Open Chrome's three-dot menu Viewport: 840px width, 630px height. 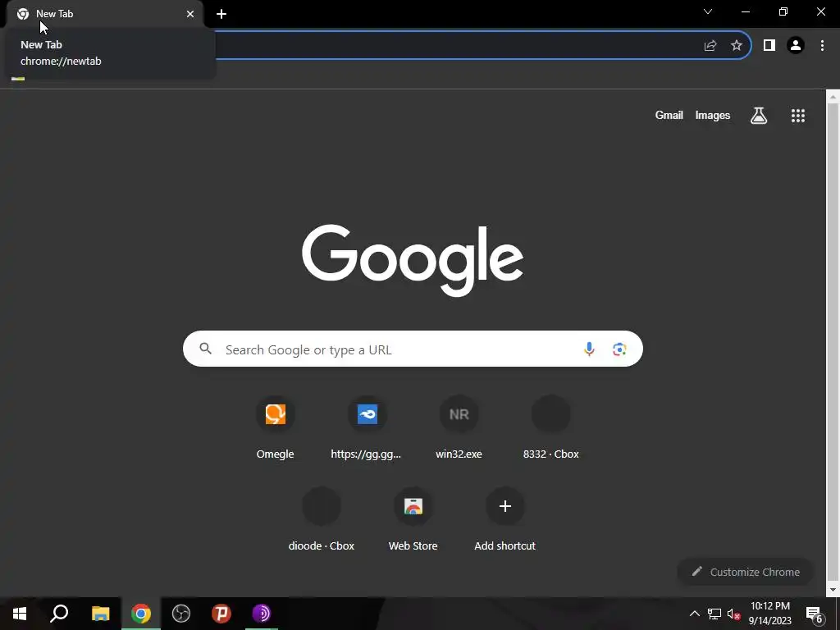pyautogui.click(x=822, y=46)
